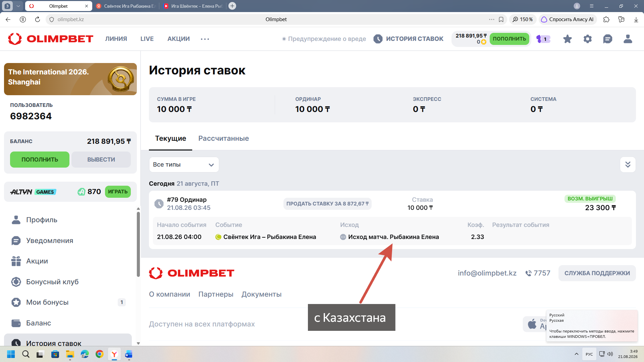Click browser back arrow
Screen dimensions: 644x362
point(8,19)
